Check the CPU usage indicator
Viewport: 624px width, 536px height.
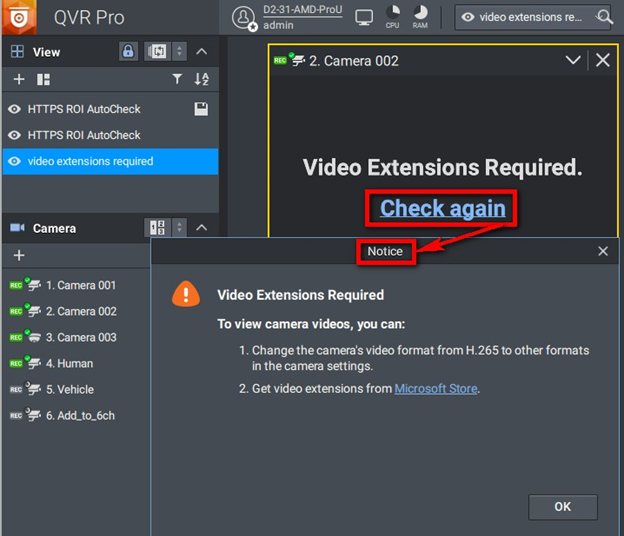click(393, 16)
